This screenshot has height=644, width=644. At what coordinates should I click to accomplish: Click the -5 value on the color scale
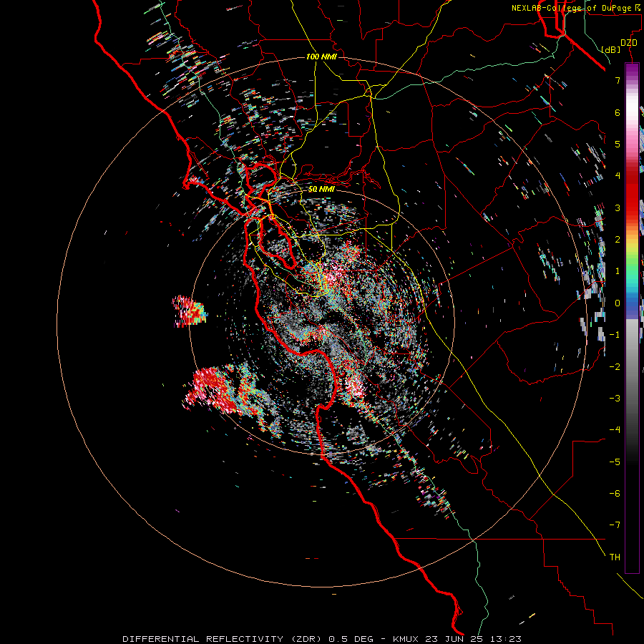615,462
